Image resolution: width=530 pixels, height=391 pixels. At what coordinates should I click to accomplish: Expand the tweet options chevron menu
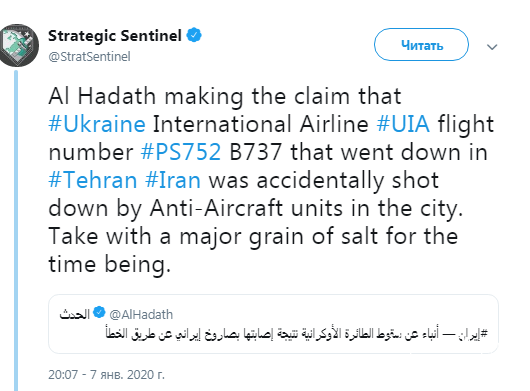492,47
